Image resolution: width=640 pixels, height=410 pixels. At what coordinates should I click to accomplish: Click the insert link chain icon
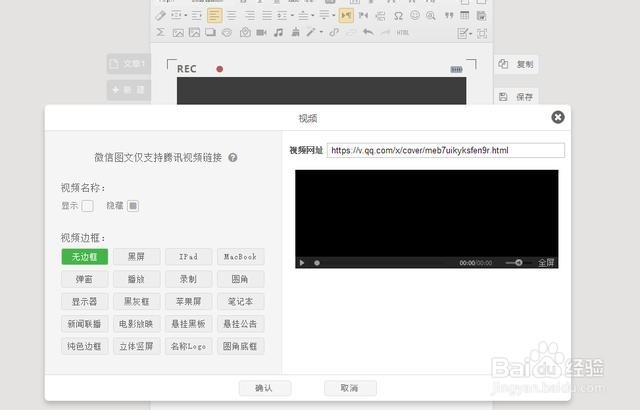(x=334, y=32)
